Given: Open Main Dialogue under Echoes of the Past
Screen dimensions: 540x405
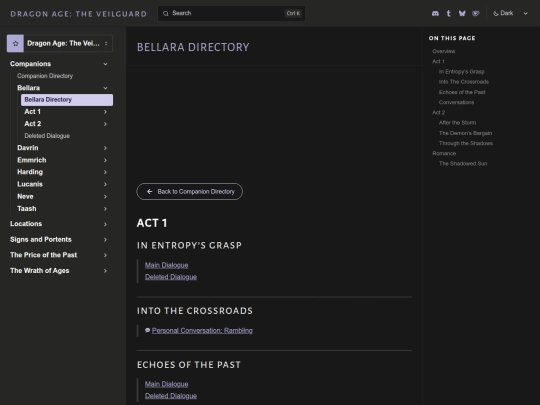Looking at the screenshot, I should click(x=166, y=384).
